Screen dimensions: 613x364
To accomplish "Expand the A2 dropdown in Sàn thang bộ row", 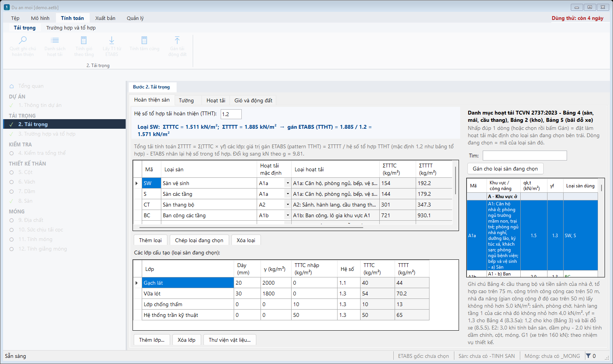I will (x=288, y=205).
